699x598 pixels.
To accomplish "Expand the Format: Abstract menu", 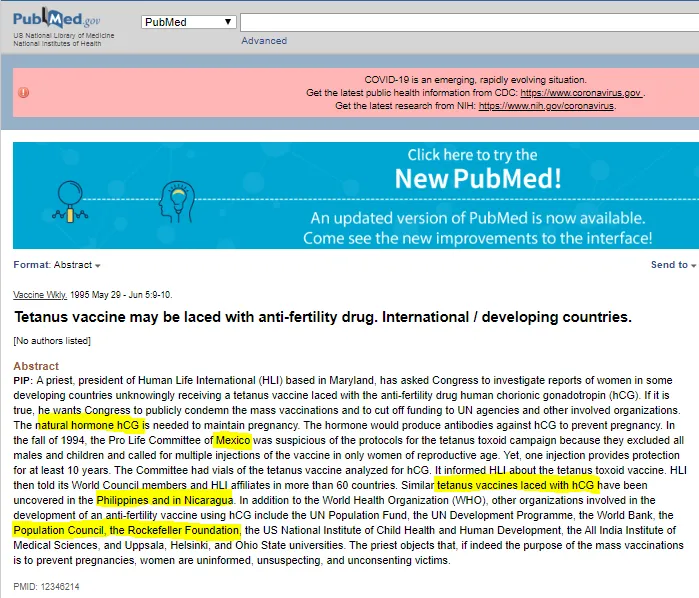I will click(x=57, y=265).
